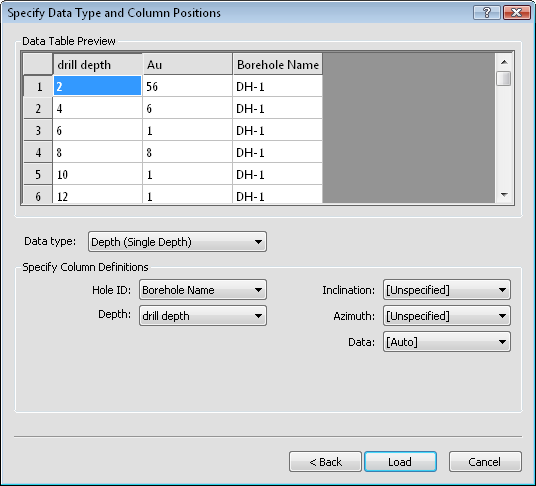Click the Load button
The width and height of the screenshot is (536, 486).
(400, 462)
